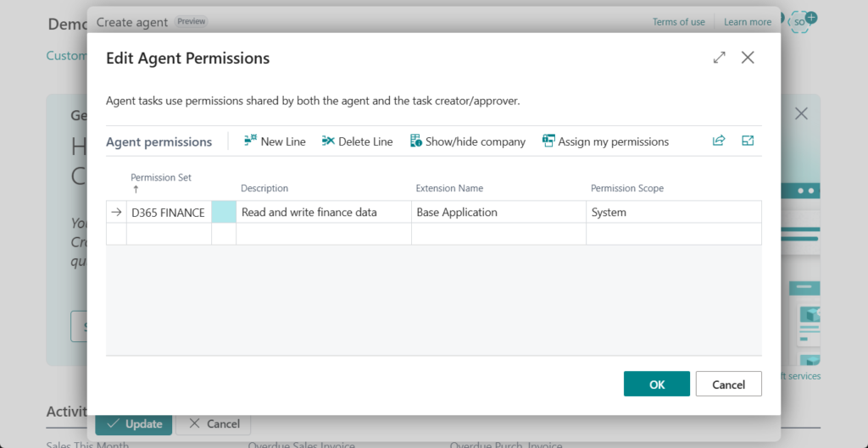Select row arrow for D365 FINANCE line

116,213
